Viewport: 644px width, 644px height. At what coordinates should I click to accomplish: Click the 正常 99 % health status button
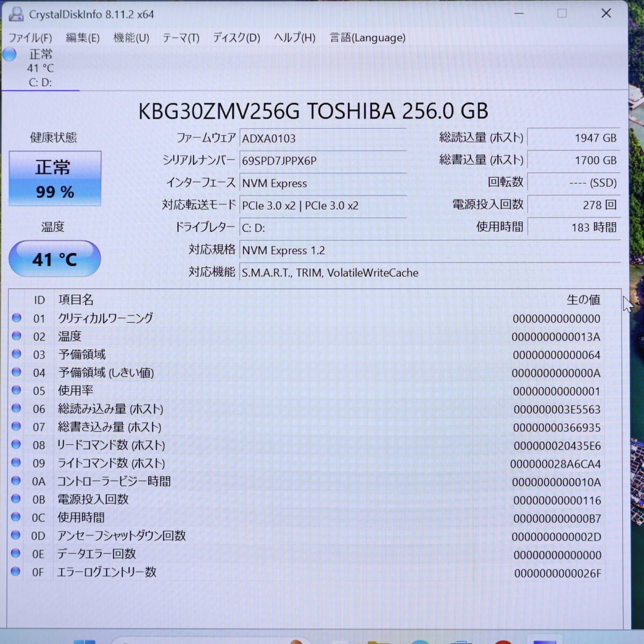[x=55, y=179]
